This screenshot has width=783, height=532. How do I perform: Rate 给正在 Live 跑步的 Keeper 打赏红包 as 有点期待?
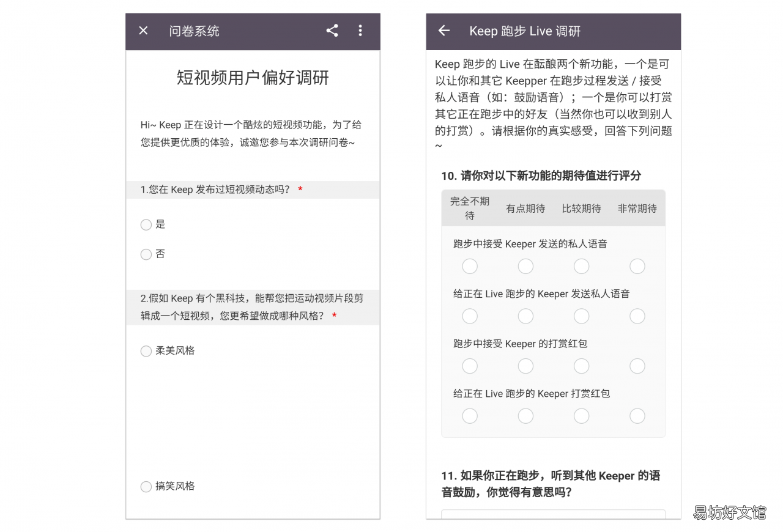click(x=525, y=416)
